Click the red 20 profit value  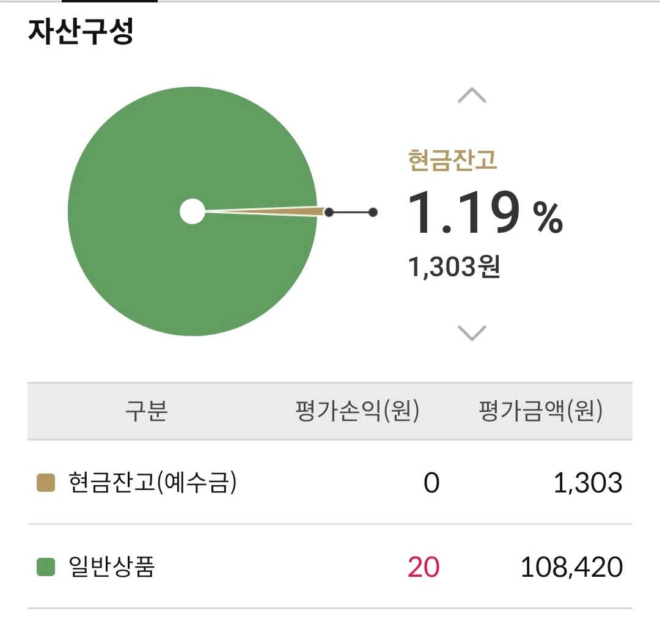click(424, 567)
